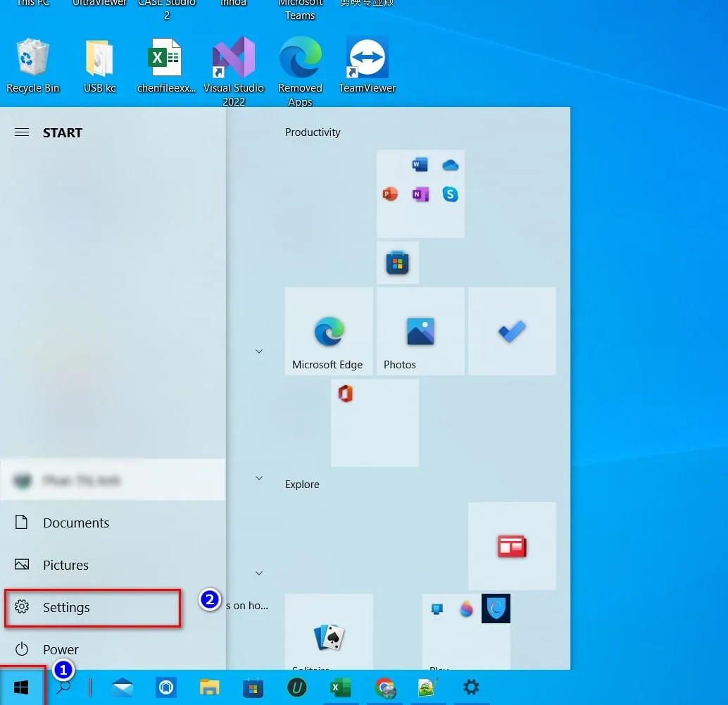Open Google Chrome from the taskbar
This screenshot has width=728, height=705.
(x=385, y=687)
